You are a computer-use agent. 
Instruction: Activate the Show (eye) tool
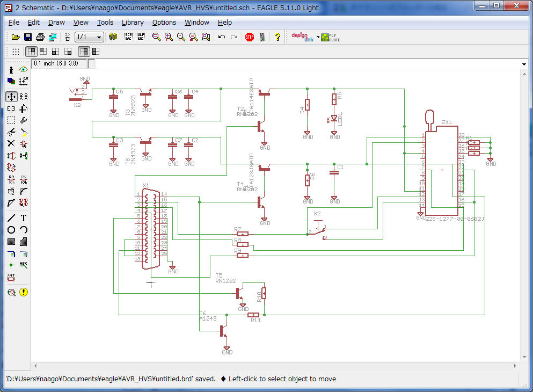(24, 70)
